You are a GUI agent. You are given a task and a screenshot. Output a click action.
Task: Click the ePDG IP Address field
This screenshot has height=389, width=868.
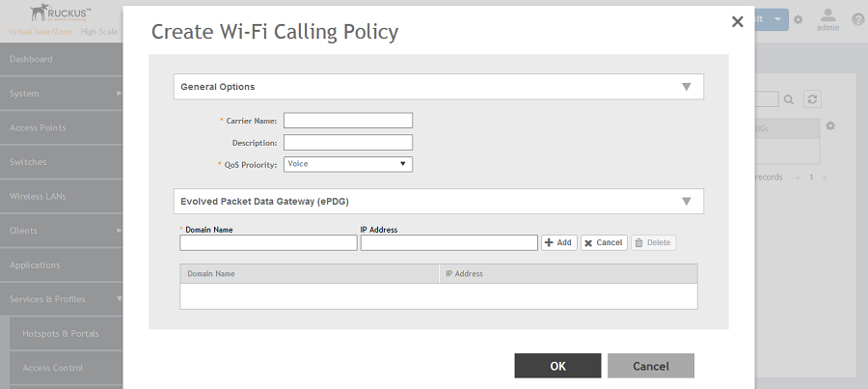coord(448,242)
